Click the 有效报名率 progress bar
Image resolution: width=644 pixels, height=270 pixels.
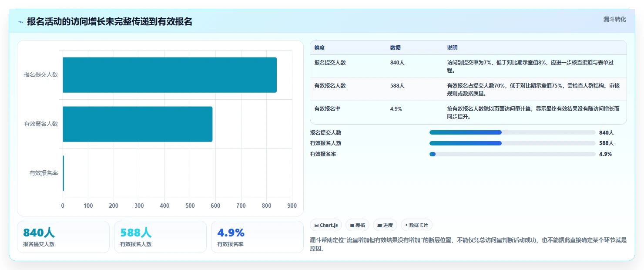point(512,154)
